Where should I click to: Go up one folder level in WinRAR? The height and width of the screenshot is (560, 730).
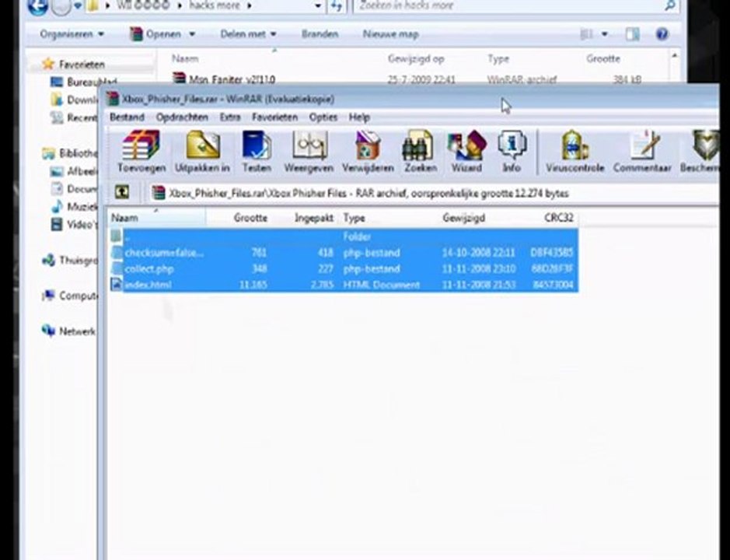click(x=122, y=192)
